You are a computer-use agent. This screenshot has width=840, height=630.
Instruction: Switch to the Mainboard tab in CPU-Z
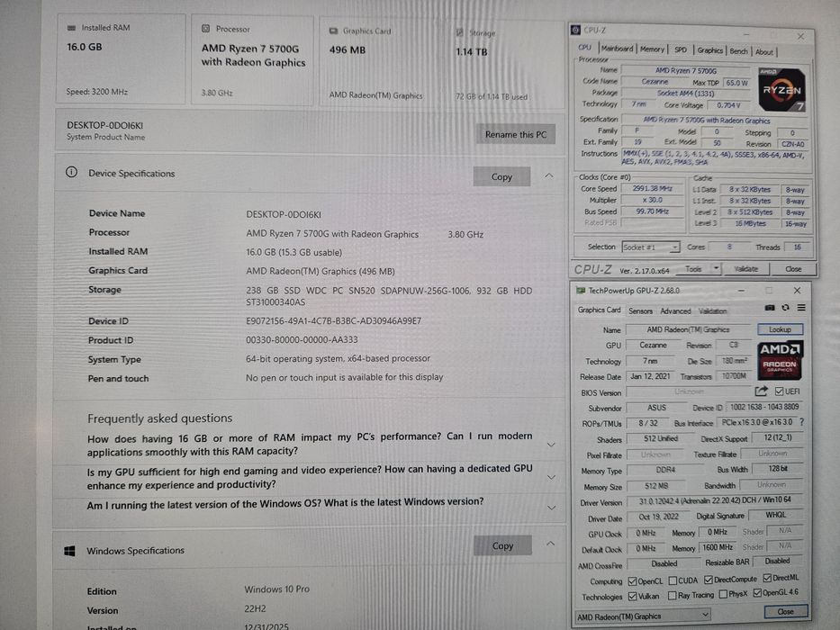617,49
